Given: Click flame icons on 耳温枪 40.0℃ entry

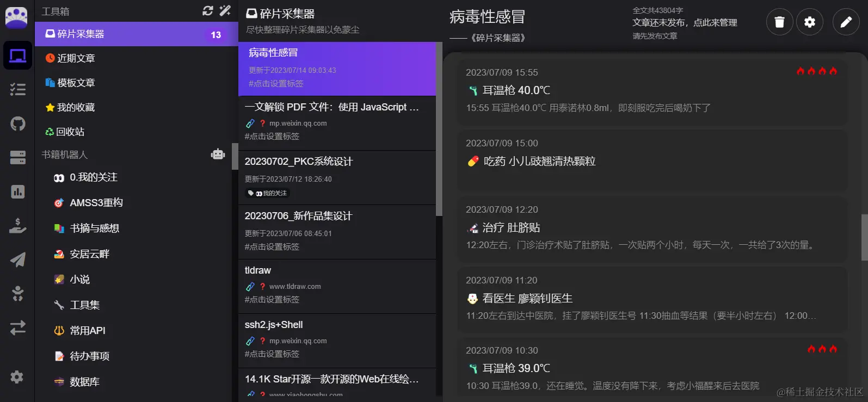Looking at the screenshot, I should (x=816, y=71).
